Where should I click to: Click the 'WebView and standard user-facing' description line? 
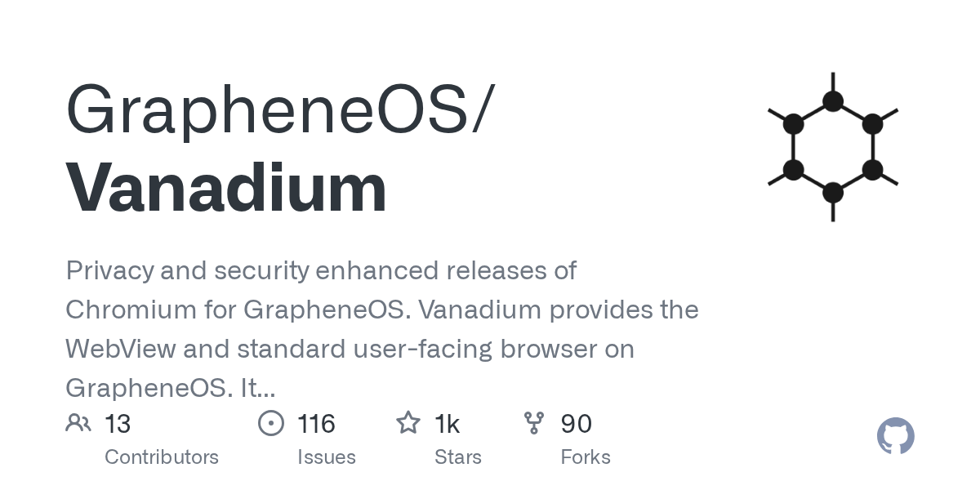[350, 349]
